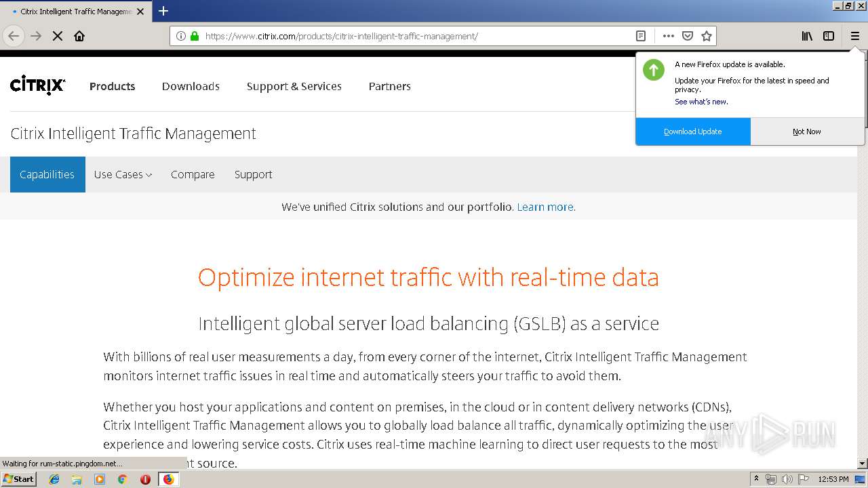Click the volume speaker tray icon
Screen dimensions: 868x488
[787, 479]
